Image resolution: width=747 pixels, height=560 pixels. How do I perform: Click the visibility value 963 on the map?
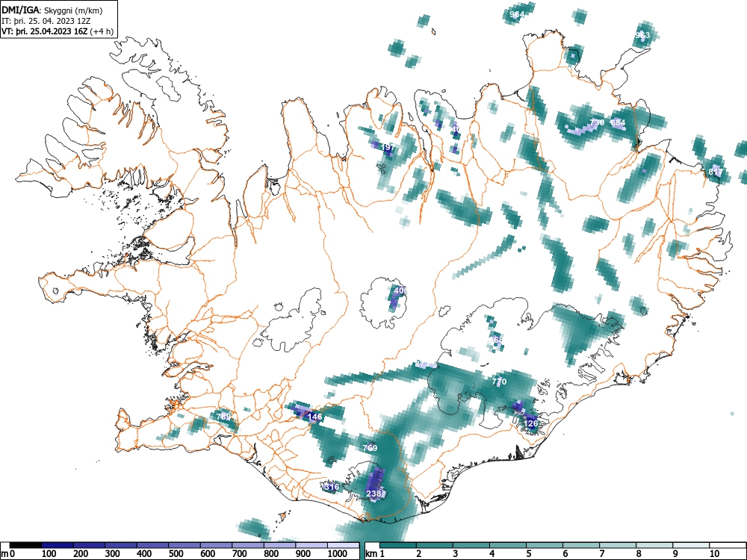[x=642, y=35]
